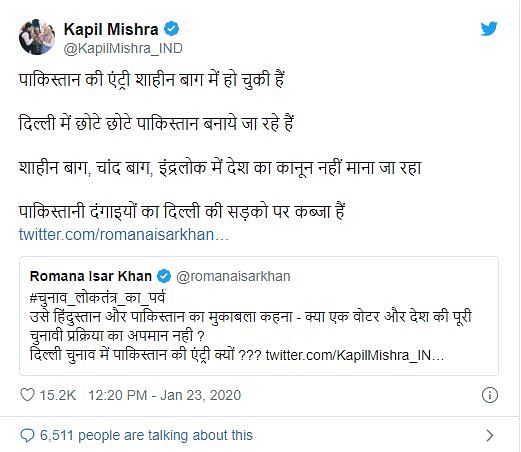Viewport: 521px width, 452px height.
Task: Click the reply speech bubble icon
Action: pos(27,435)
